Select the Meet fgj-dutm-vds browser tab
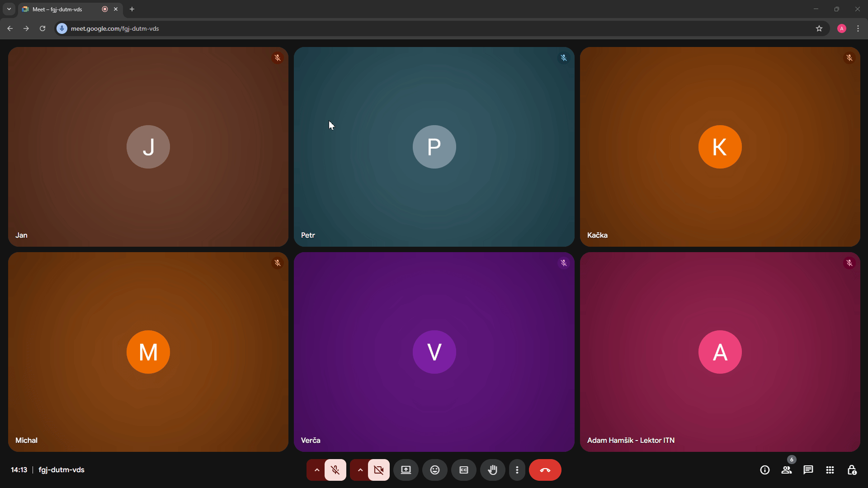 (x=63, y=9)
